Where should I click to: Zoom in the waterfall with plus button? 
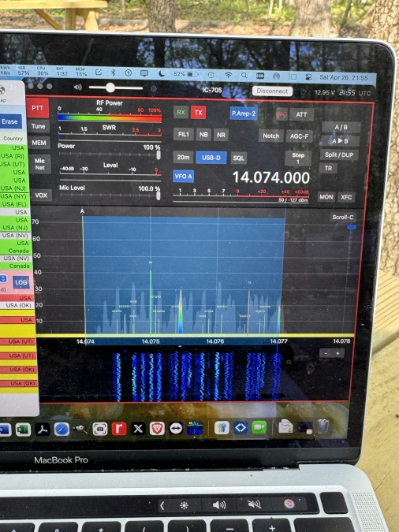tap(337, 354)
